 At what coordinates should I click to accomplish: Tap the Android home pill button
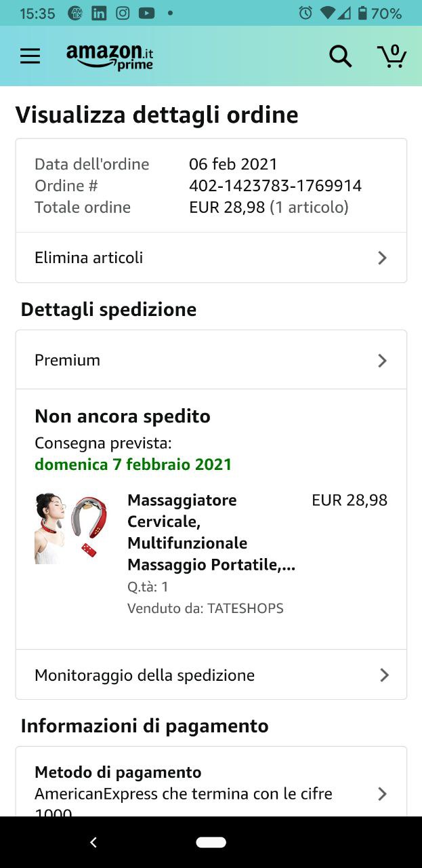tap(211, 842)
